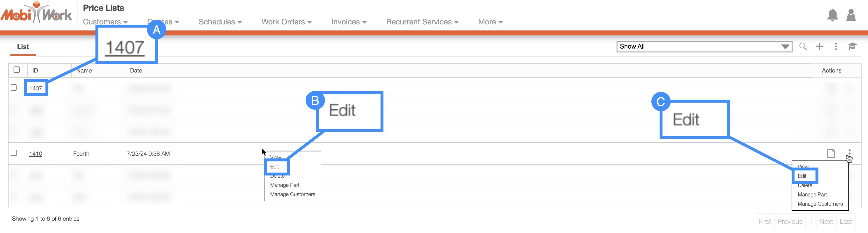The image size is (868, 233).
Task: Open the toolbar's vertical three-dot options
Action: pos(836,46)
